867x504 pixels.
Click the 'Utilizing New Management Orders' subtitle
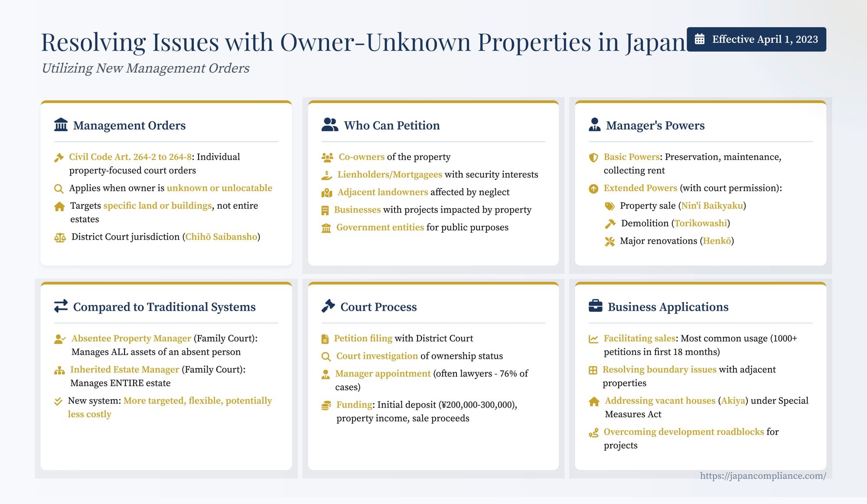pos(145,68)
